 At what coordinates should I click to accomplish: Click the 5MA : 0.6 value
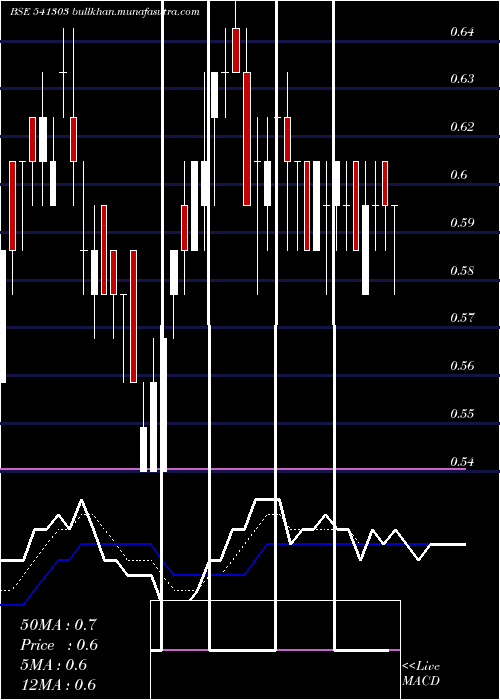pos(54,665)
